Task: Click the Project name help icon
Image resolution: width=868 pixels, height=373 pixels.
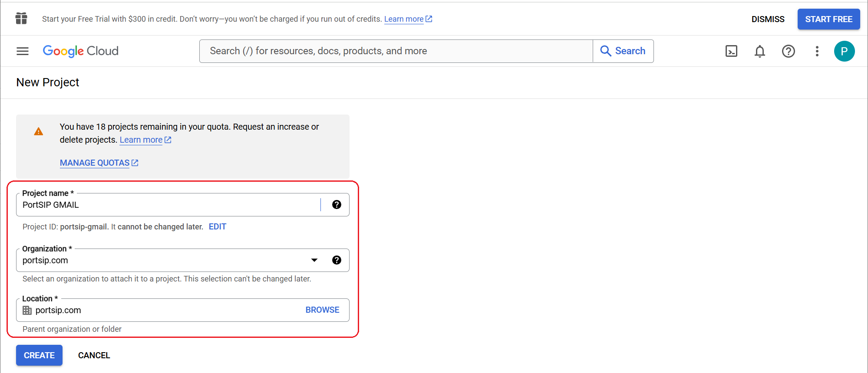Action: (337, 205)
